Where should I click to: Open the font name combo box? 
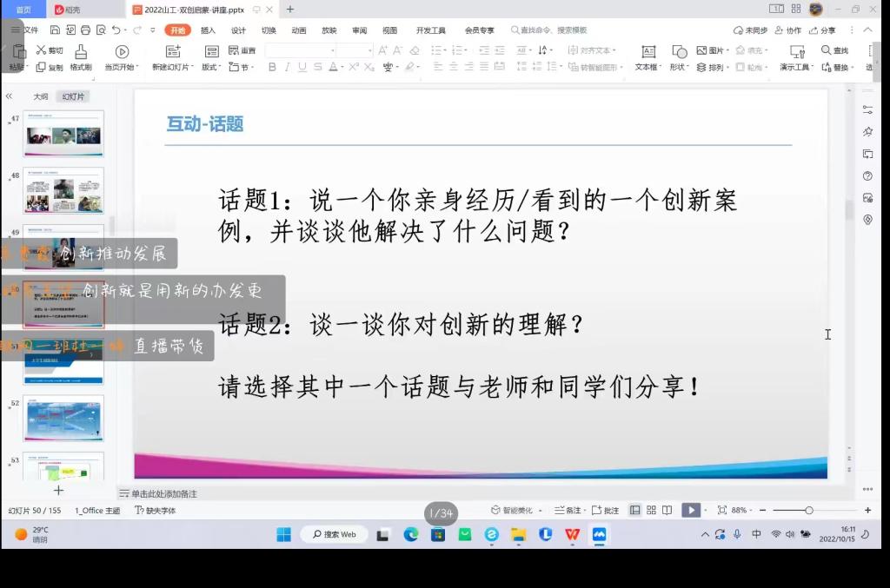tap(298, 50)
